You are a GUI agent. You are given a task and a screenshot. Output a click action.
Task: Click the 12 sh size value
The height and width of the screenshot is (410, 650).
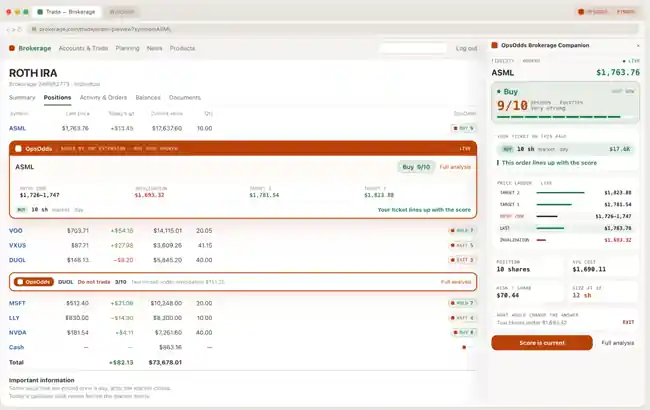[582, 296]
